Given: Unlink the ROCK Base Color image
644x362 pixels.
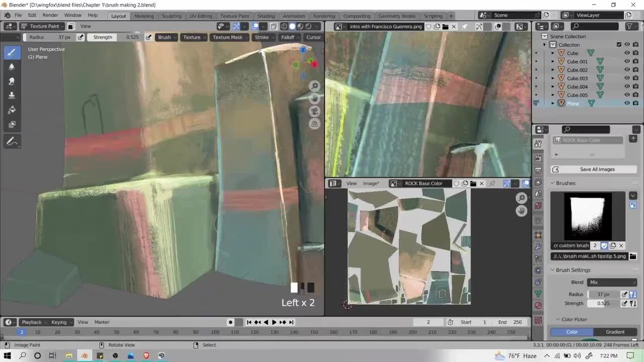Looking at the screenshot, I should [481, 184].
